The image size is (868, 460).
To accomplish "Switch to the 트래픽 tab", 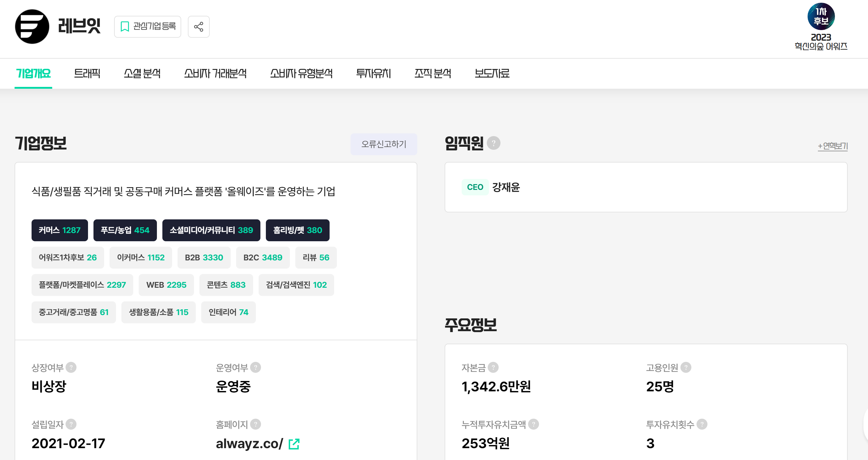I will (x=87, y=73).
